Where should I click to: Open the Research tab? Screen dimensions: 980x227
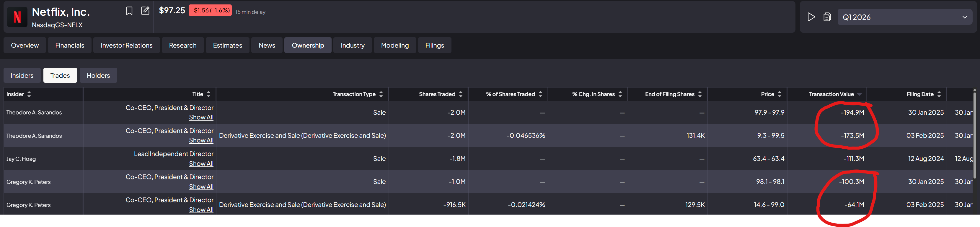pos(183,45)
